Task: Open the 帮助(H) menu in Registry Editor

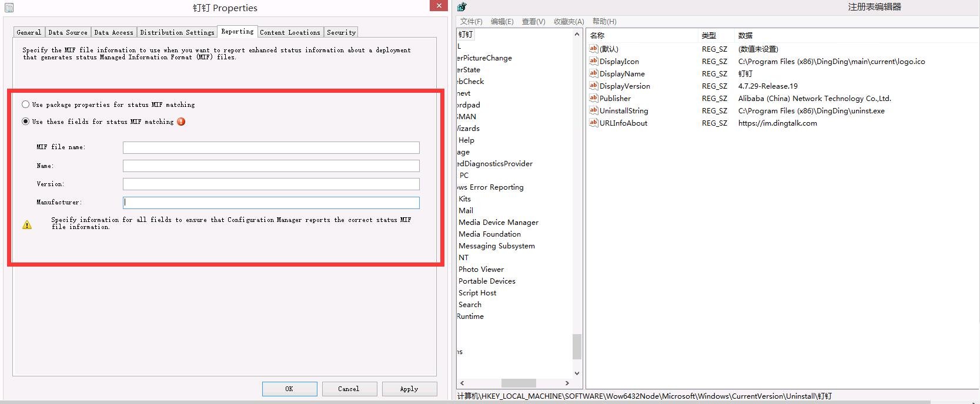Action: point(604,22)
